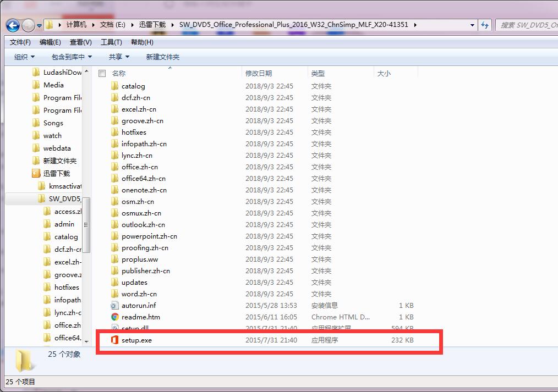The height and width of the screenshot is (392, 558).
Task: Select 迅雷下载 in the navigation pane
Action: tap(57, 173)
